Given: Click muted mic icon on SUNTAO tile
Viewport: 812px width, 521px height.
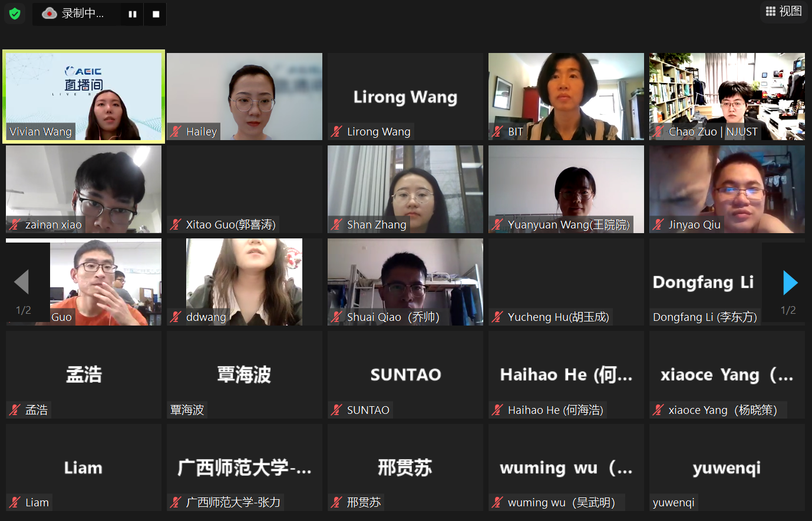Looking at the screenshot, I should [336, 410].
